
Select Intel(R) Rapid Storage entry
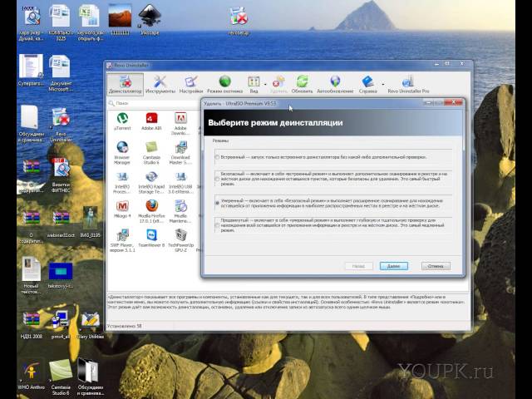(x=151, y=183)
